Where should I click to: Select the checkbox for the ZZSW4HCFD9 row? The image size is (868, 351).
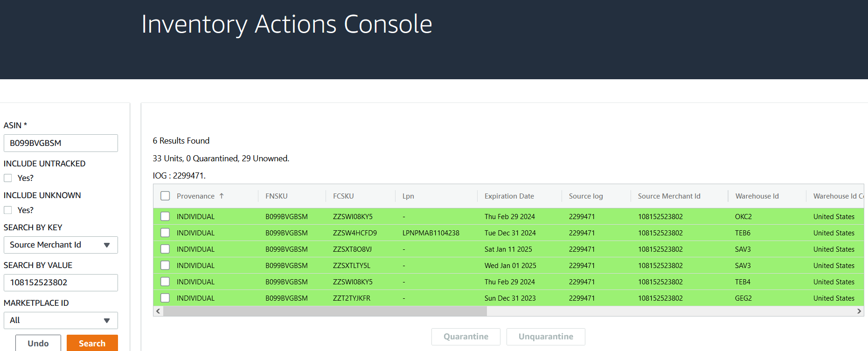pyautogui.click(x=165, y=233)
